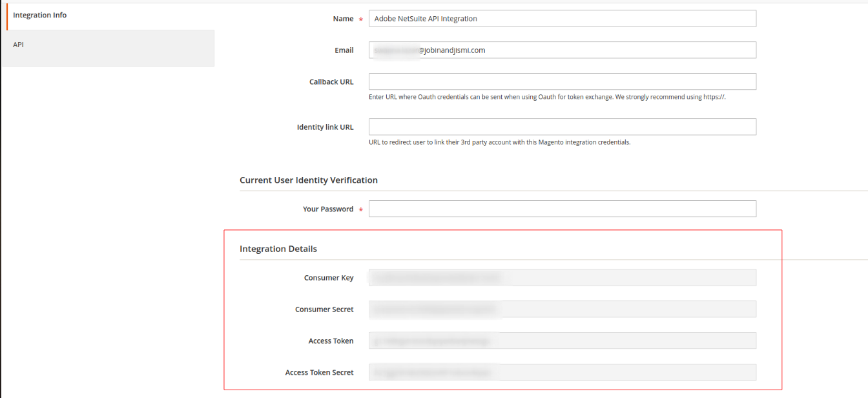Image resolution: width=868 pixels, height=398 pixels.
Task: Click the Name input field
Action: [562, 19]
